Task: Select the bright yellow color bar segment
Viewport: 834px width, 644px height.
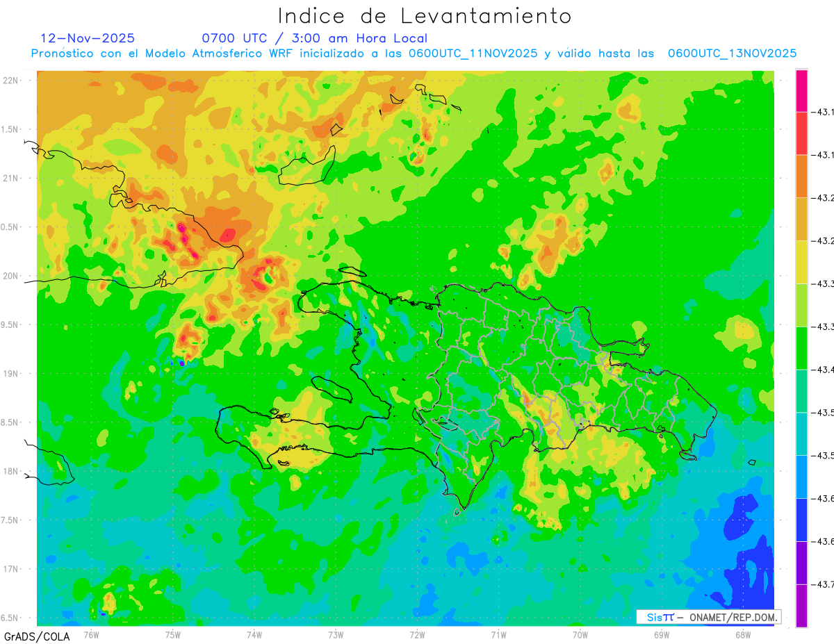Action: [x=801, y=262]
